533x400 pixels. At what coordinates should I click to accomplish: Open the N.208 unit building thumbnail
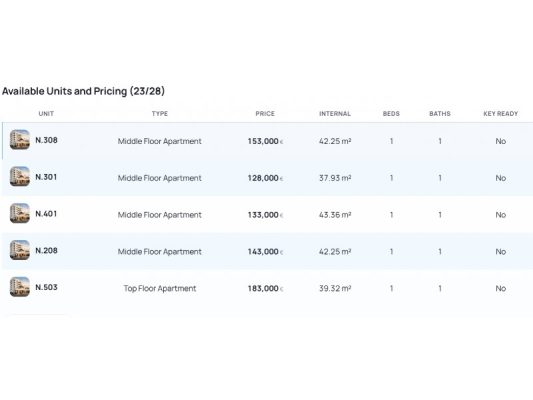pos(20,250)
